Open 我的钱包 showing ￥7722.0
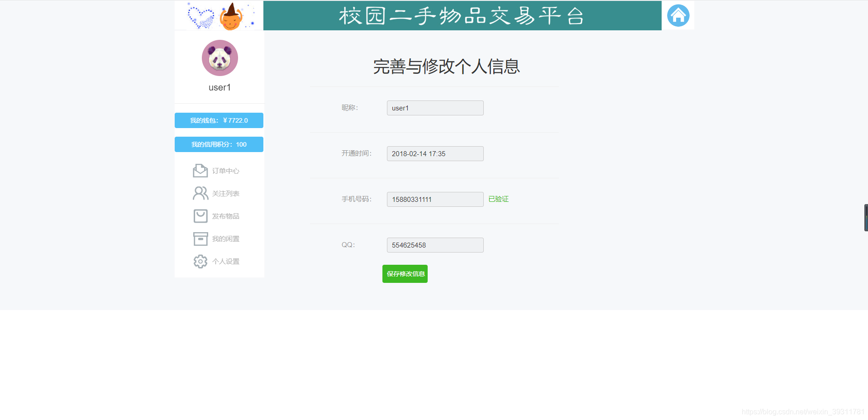 click(x=219, y=120)
